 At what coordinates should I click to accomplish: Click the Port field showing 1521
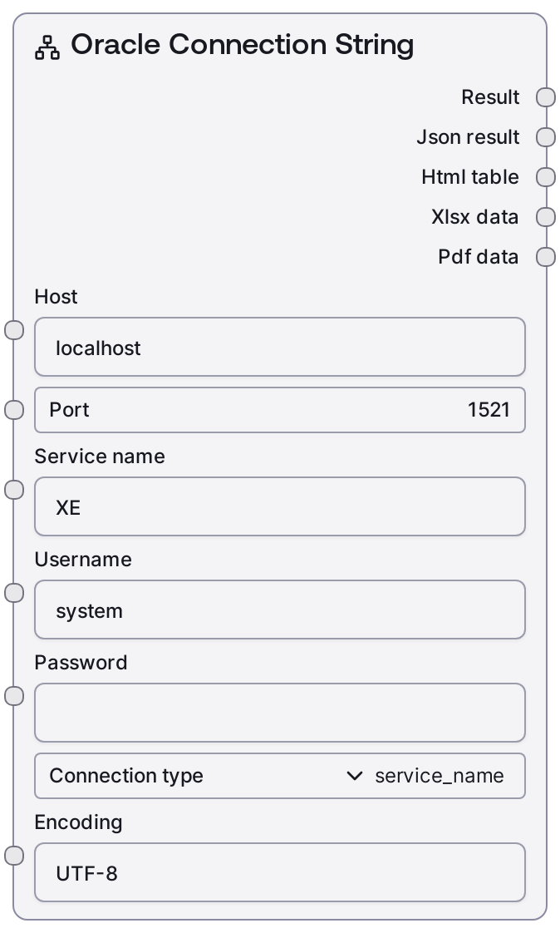click(x=279, y=410)
